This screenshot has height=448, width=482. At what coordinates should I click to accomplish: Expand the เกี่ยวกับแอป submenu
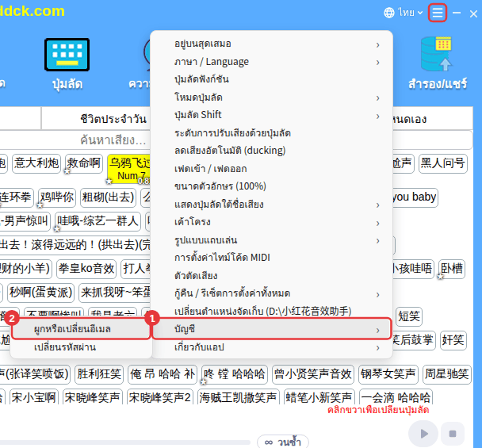point(271,347)
